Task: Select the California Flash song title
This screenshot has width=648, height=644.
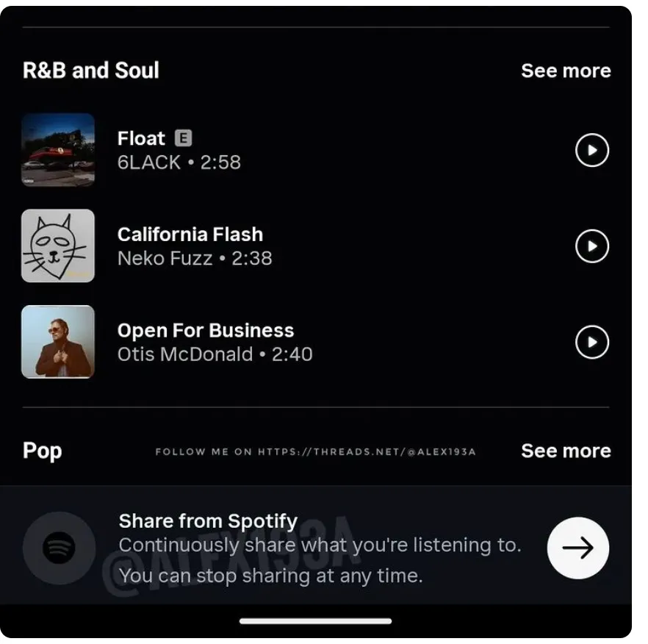Action: [x=190, y=235]
